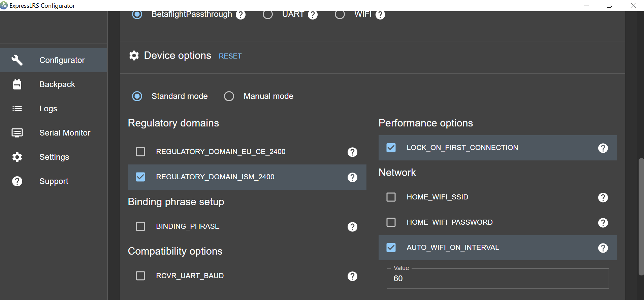Open the Configurator wrench icon
The image size is (644, 300).
pyautogui.click(x=17, y=60)
